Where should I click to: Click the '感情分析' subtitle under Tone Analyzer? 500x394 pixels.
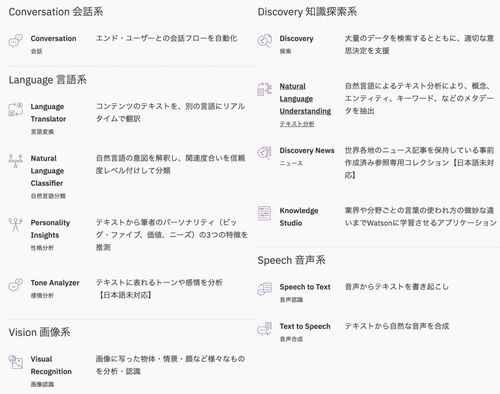[42, 295]
